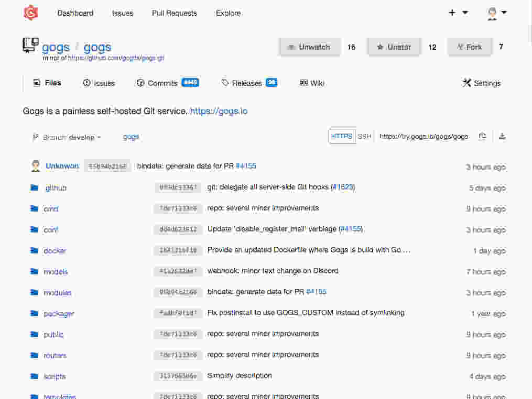Open the gogs owner link in repo title
The height and width of the screenshot is (399, 532).
tap(56, 47)
